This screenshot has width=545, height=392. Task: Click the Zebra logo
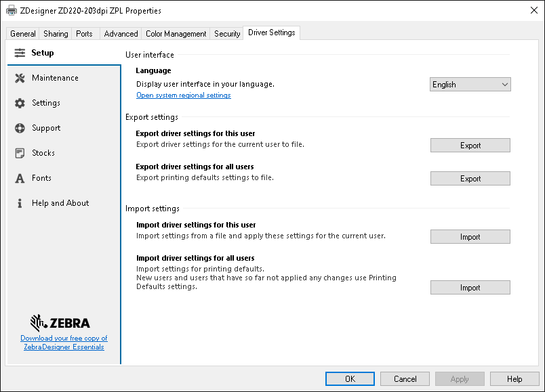63,323
